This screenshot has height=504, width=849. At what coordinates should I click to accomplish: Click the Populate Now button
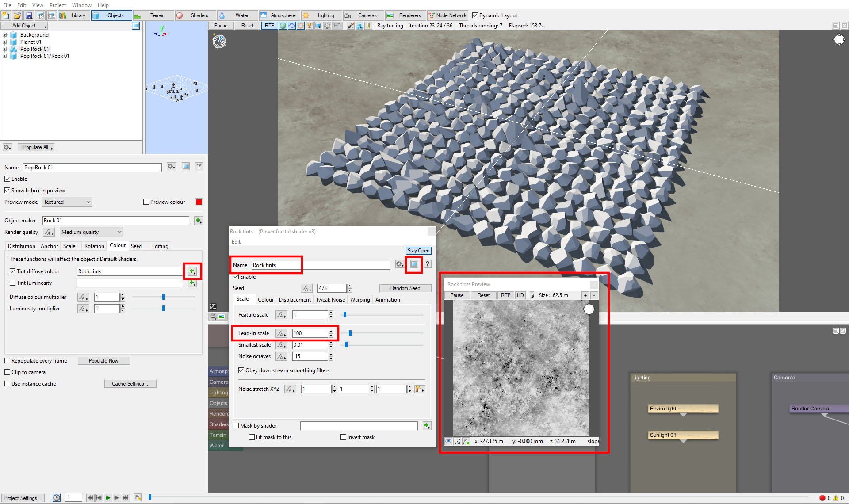pos(103,361)
